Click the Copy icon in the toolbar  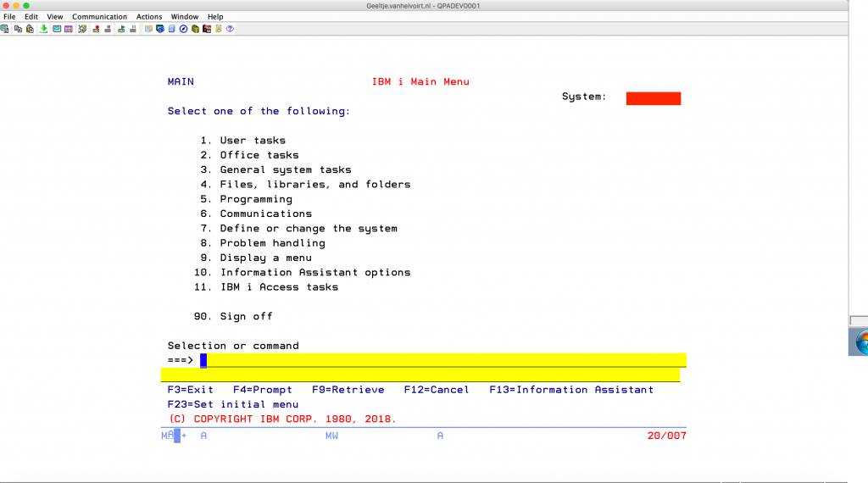tap(18, 29)
